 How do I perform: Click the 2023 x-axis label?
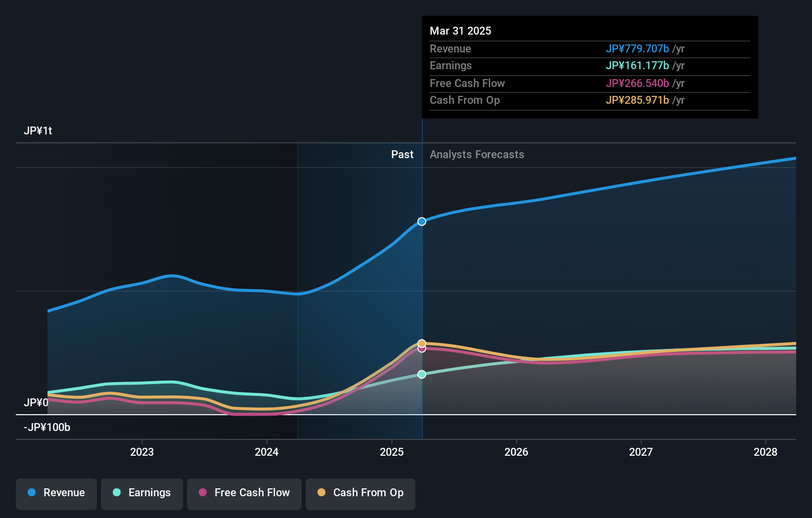pos(142,452)
